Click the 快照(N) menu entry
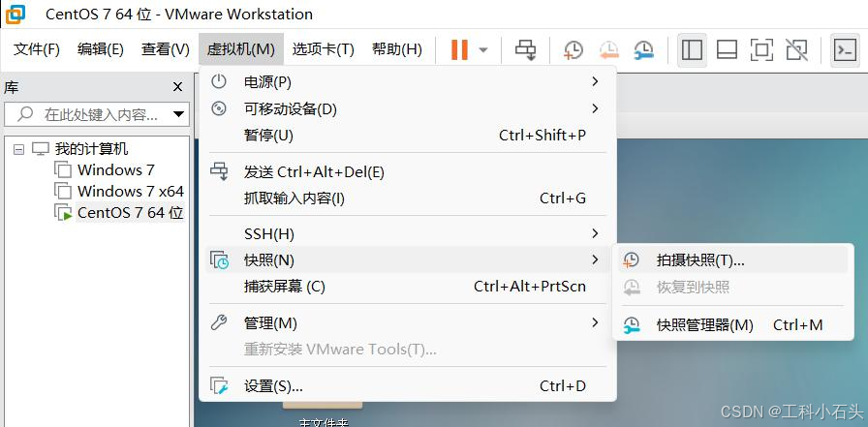The image size is (868, 427). [x=408, y=259]
